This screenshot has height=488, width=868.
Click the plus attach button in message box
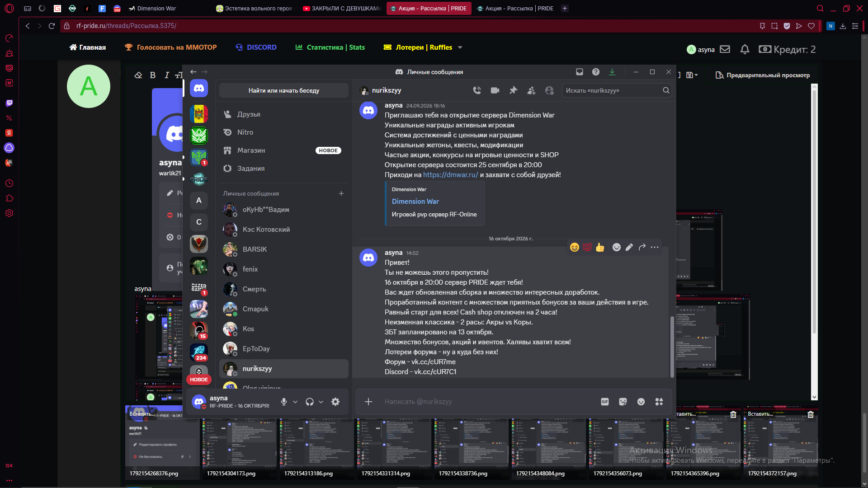(x=368, y=402)
